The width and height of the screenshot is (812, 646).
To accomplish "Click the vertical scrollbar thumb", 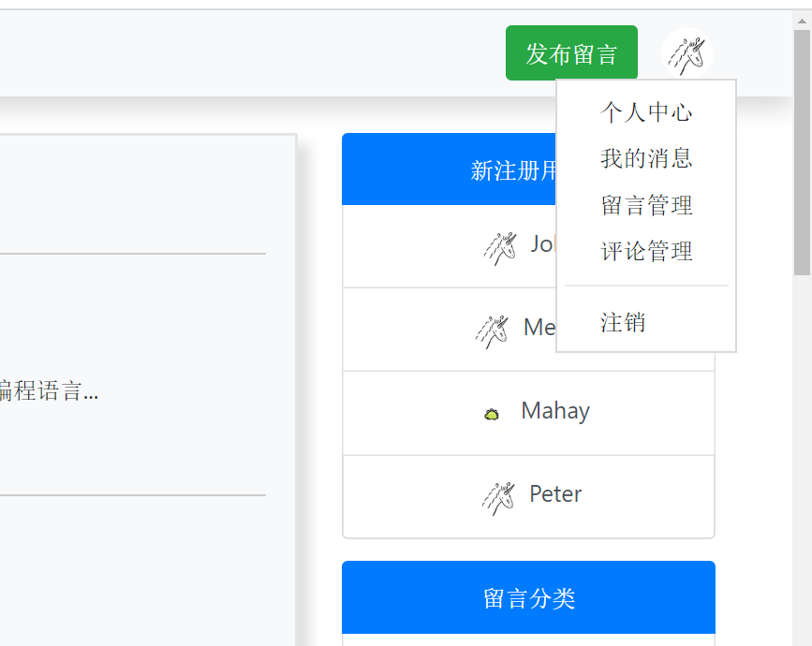I will coord(802,150).
